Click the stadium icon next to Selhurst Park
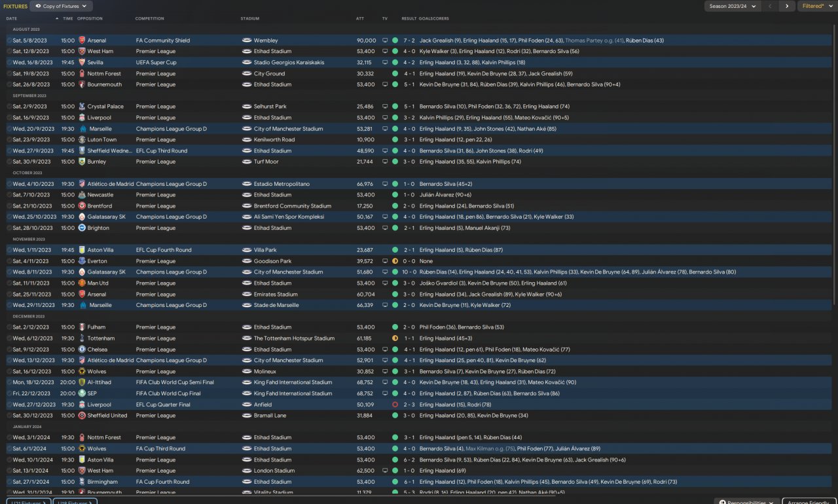The height and width of the screenshot is (504, 838). point(247,107)
